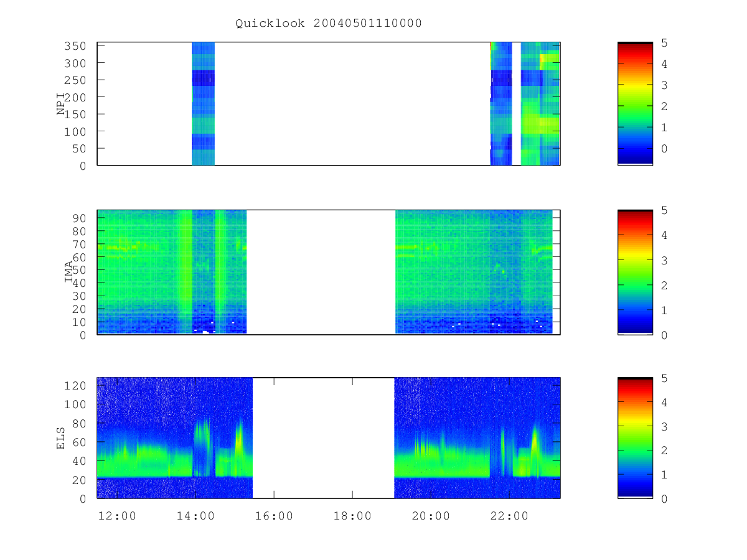747x560 pixels.
Task: Click the 12:00 time axis label
Action: (x=117, y=516)
